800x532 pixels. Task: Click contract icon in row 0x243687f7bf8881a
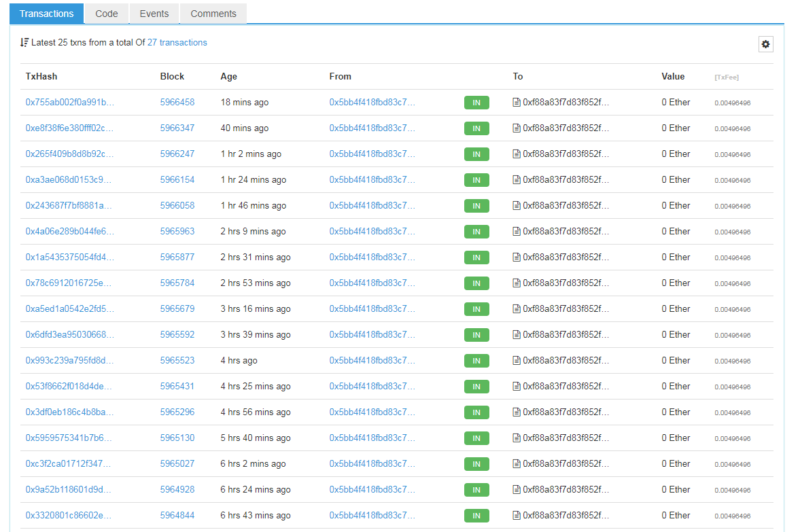(x=517, y=206)
